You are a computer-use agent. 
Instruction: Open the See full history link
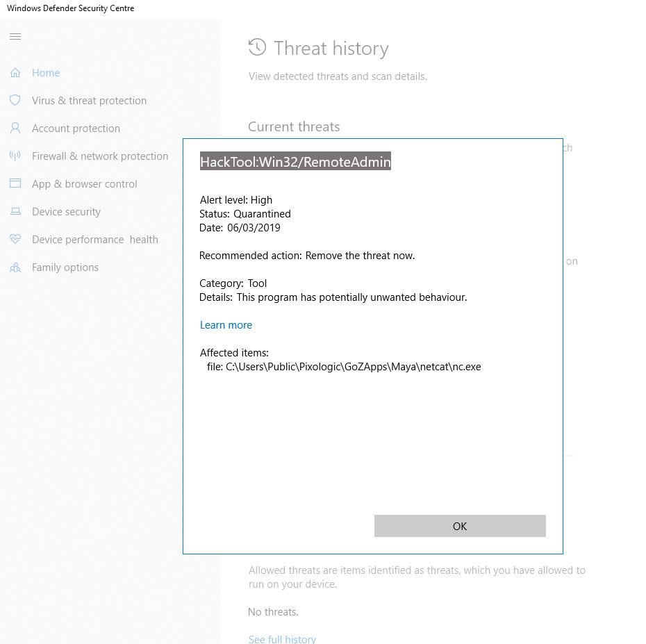282,639
